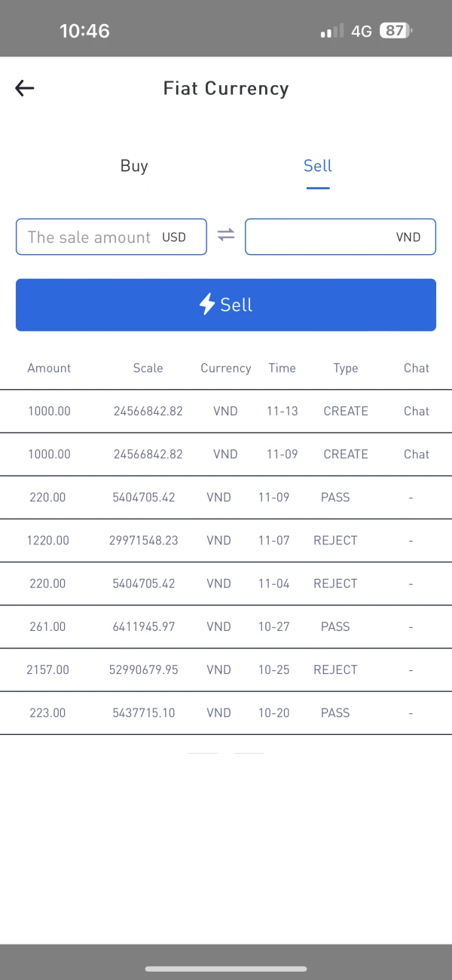
Task: Tap the back arrow icon
Action: [25, 88]
